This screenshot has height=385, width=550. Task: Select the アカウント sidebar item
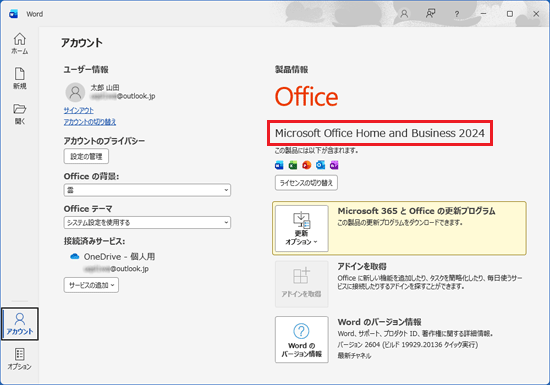point(20,324)
